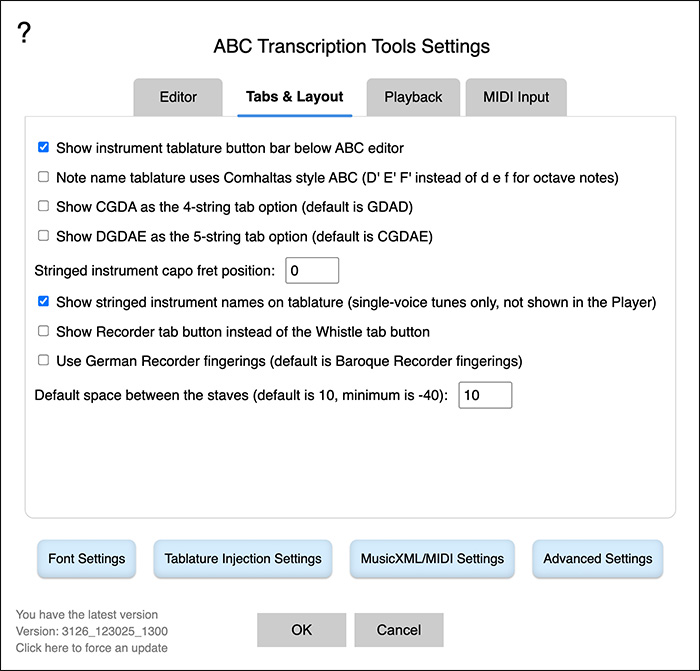This screenshot has height=671, width=700.
Task: Switch to the Editor tab
Action: (178, 98)
